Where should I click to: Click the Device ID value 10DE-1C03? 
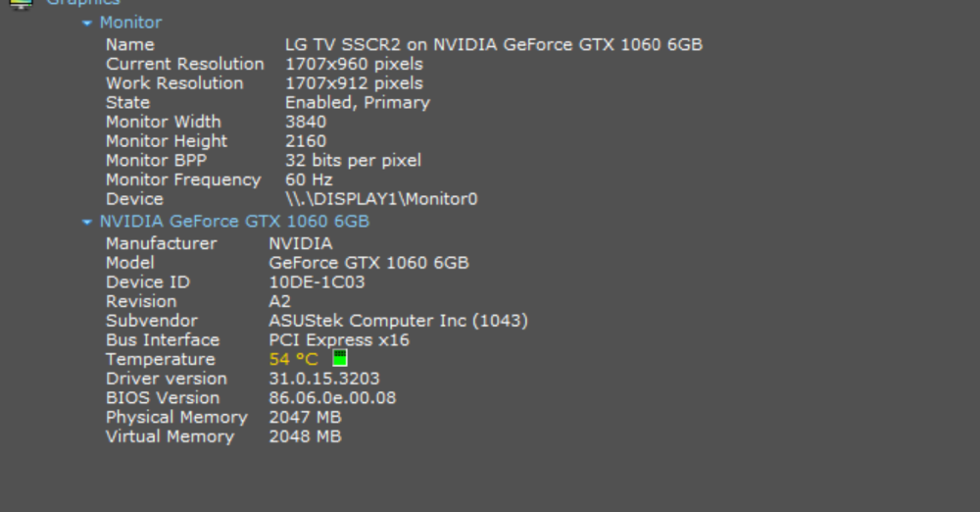[x=317, y=282]
